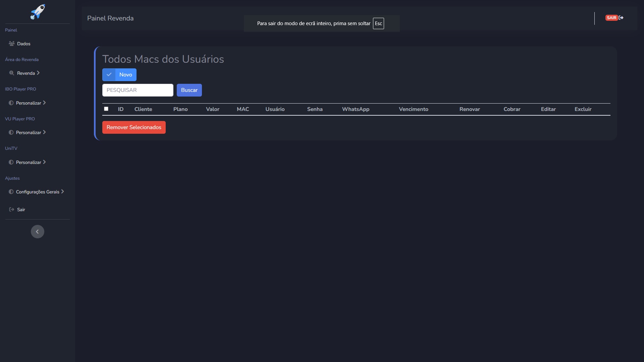This screenshot has width=644, height=362.
Task: Expand the Revenda submenu chevron
Action: 38,73
